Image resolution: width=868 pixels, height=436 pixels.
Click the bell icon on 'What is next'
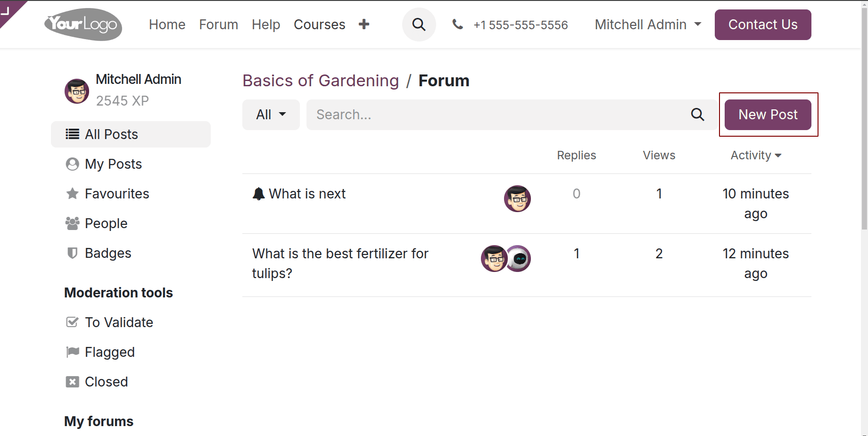tap(258, 193)
